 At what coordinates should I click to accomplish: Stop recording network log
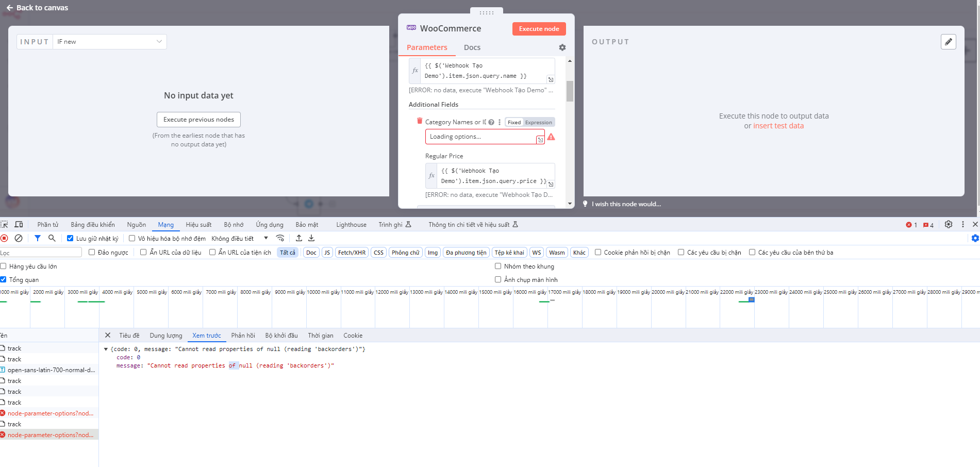click(5, 238)
